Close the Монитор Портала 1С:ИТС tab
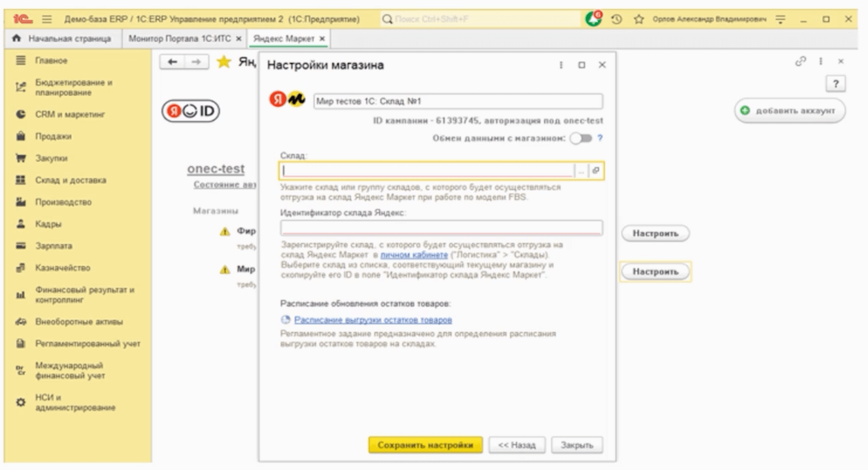This screenshot has width=868, height=470. 239,38
